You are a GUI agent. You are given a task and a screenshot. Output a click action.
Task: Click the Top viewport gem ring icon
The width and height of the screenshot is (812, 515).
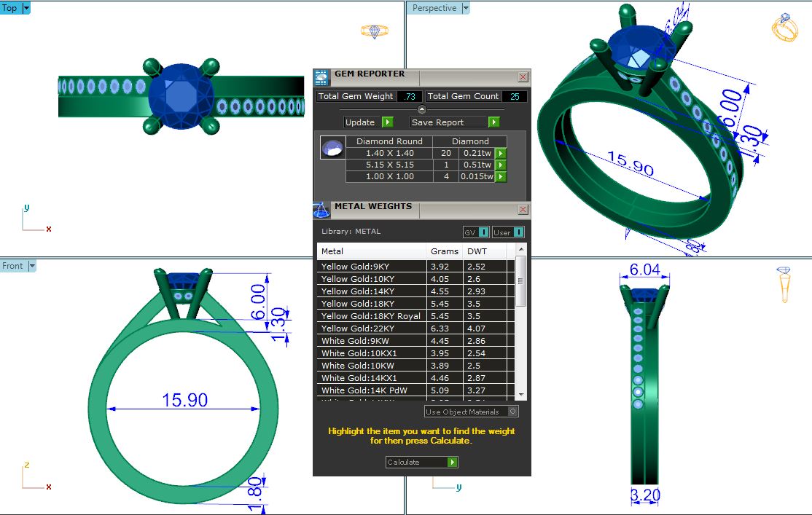(x=375, y=31)
